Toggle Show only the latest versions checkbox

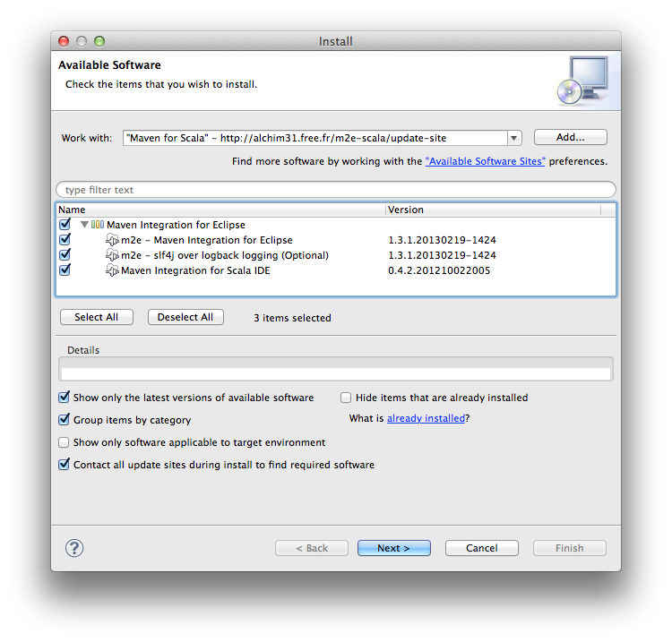click(64, 397)
